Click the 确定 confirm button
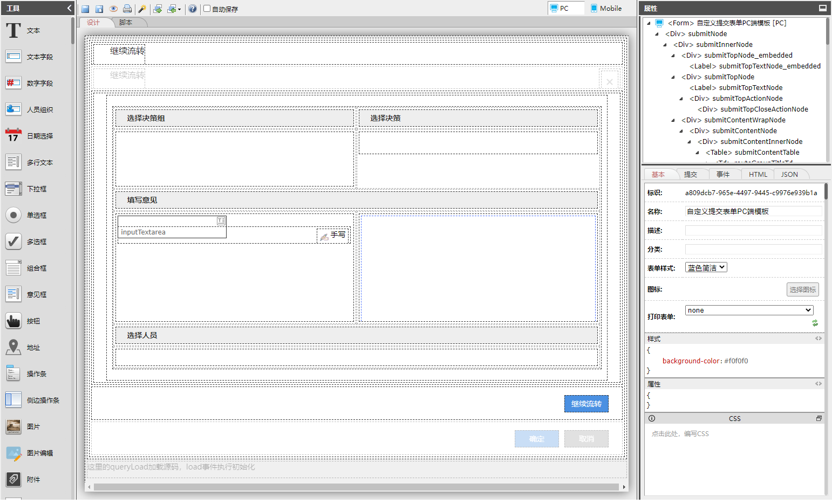 pos(536,439)
